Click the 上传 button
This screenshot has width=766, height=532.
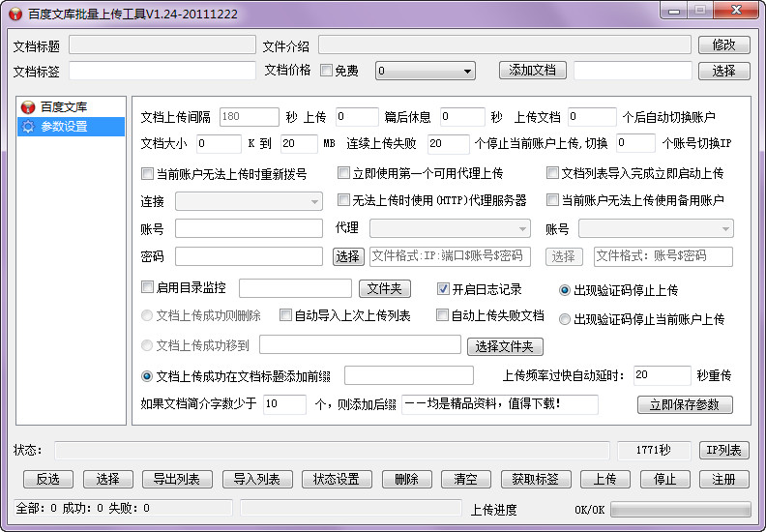coord(604,479)
